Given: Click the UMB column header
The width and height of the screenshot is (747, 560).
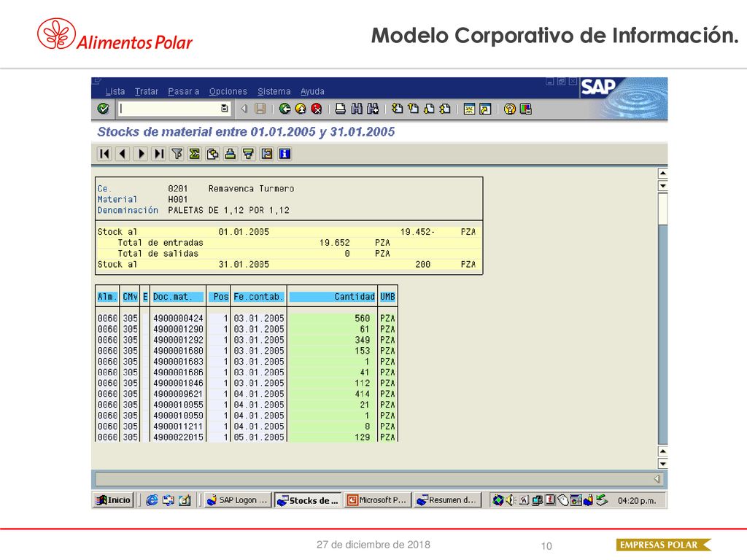Looking at the screenshot, I should (387, 297).
